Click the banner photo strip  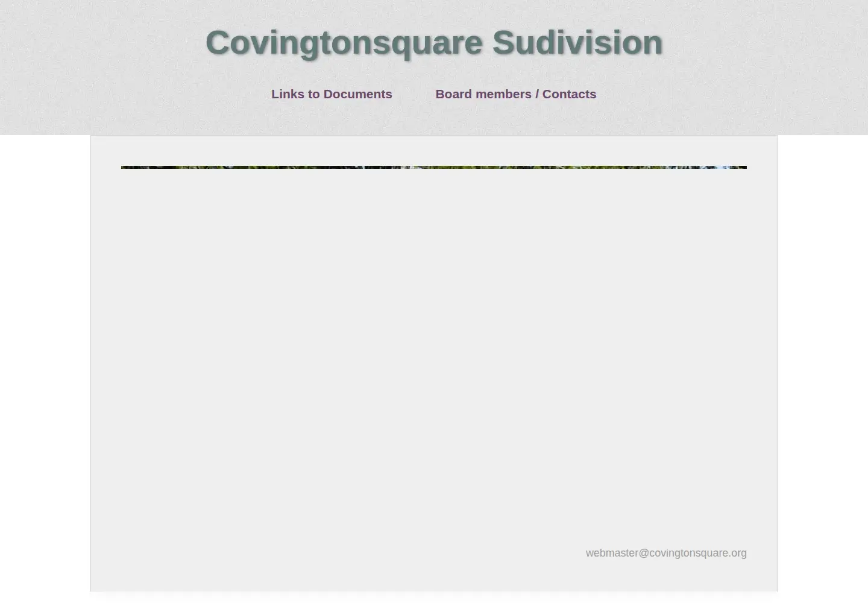pos(434,167)
